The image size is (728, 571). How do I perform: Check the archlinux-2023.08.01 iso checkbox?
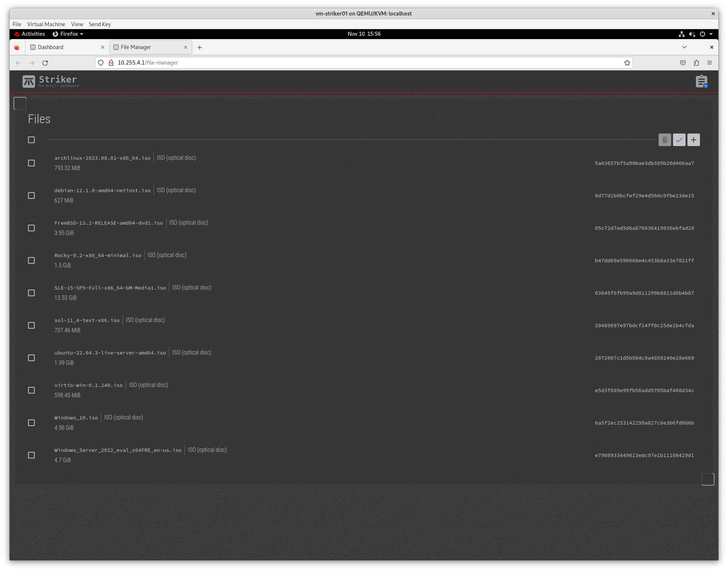click(x=31, y=163)
